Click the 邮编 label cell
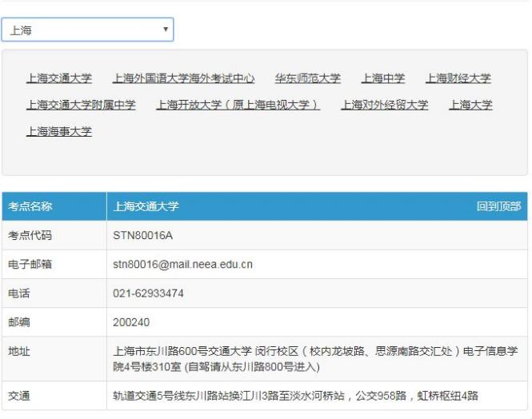Screen dimensions: 532x419 pos(54,322)
